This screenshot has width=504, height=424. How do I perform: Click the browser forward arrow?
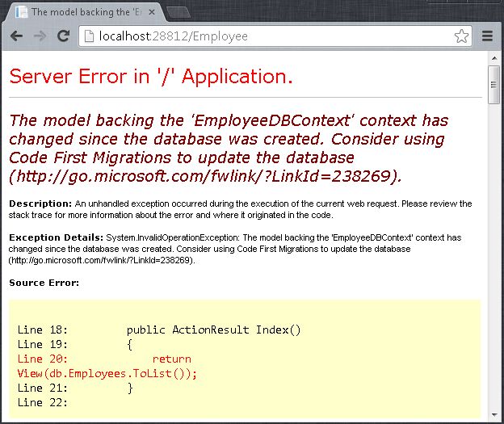[x=40, y=36]
